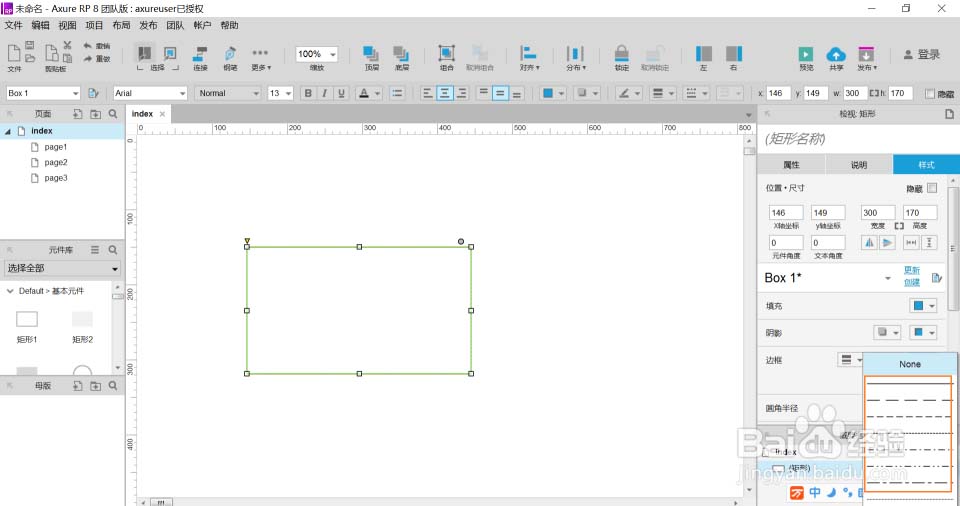This screenshot has height=506, width=960.
Task: Bring widget to front with 顶层
Action: [x=371, y=53]
